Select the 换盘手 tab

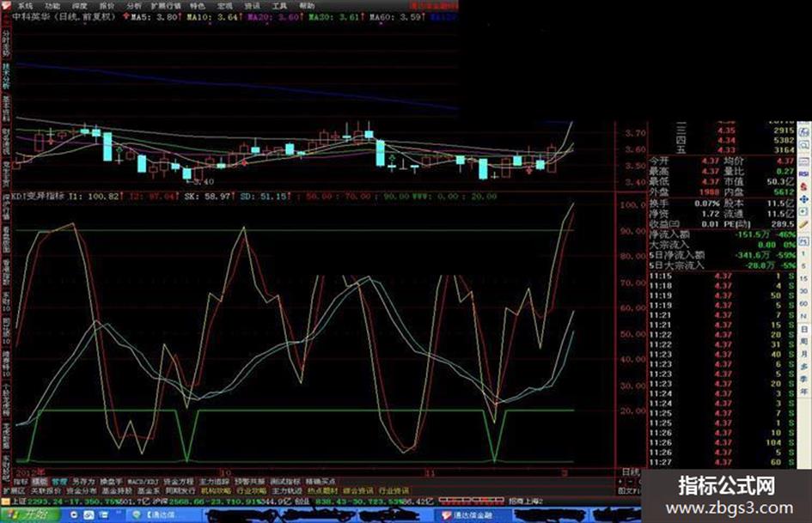coord(111,482)
